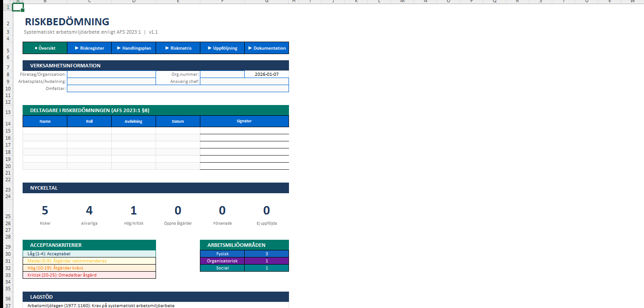The image size is (644, 308).
Task: Open the Riskregister navigation button
Action: click(89, 48)
